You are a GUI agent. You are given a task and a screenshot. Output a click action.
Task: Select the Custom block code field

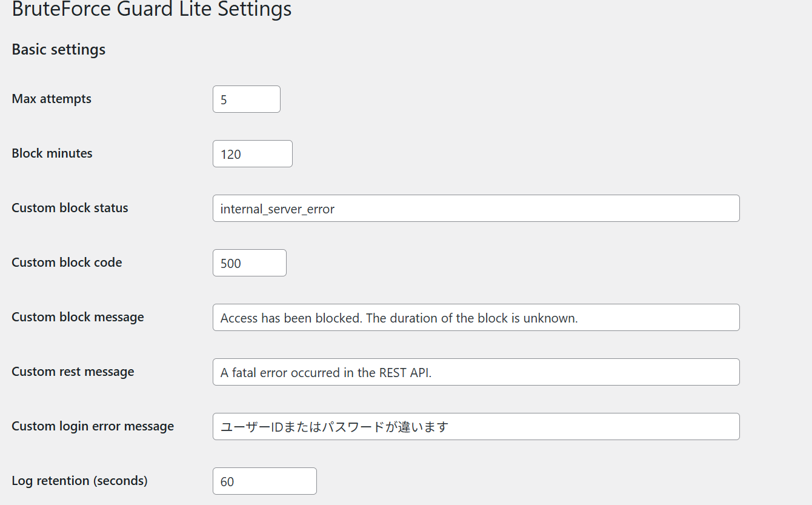tap(249, 263)
